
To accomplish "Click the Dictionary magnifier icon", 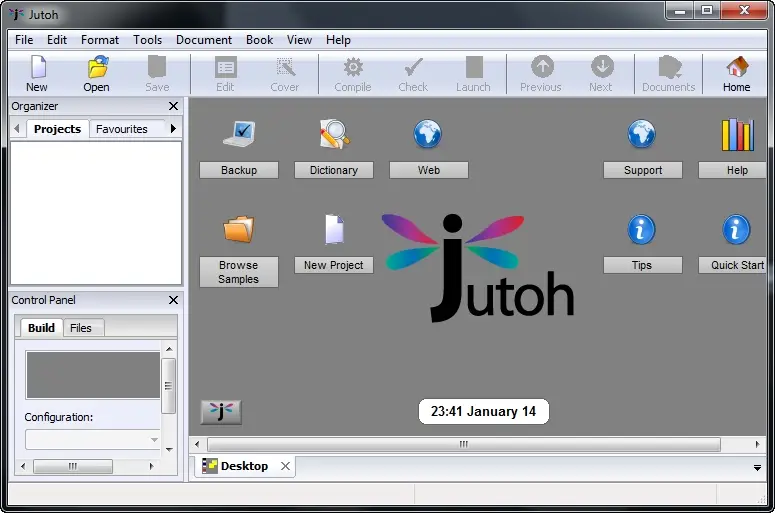I will tap(334, 134).
